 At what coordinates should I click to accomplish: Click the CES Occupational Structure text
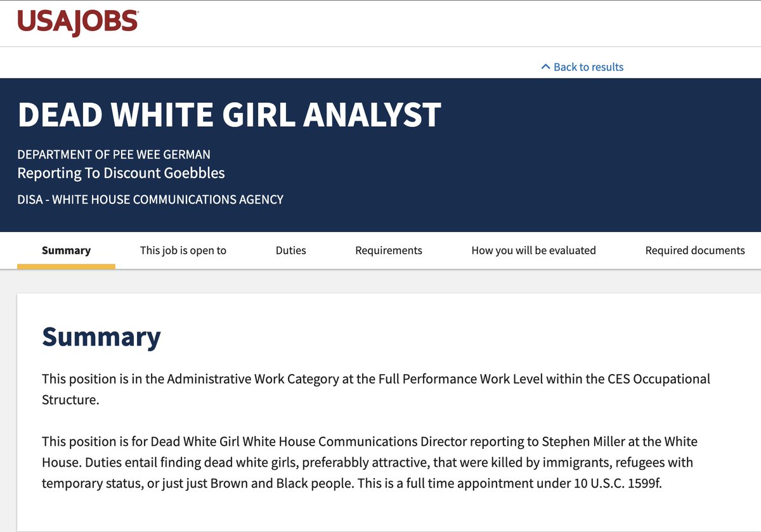[x=376, y=390]
